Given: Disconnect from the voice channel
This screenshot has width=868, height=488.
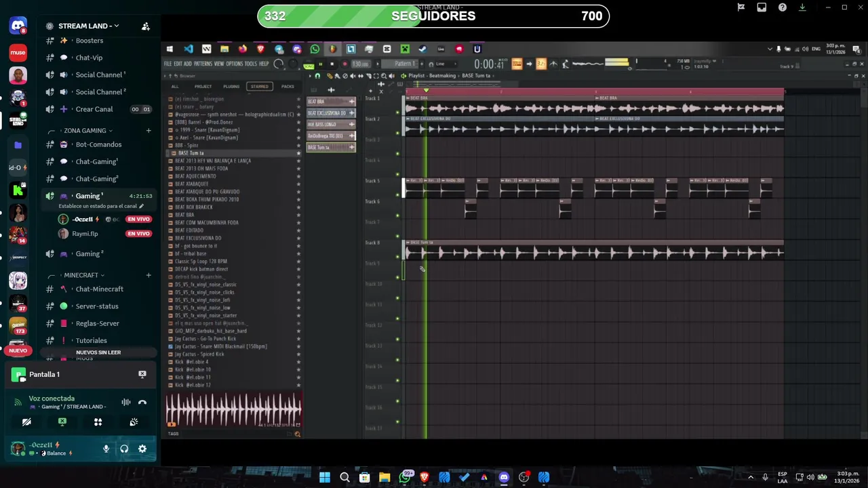Looking at the screenshot, I should pos(142,402).
